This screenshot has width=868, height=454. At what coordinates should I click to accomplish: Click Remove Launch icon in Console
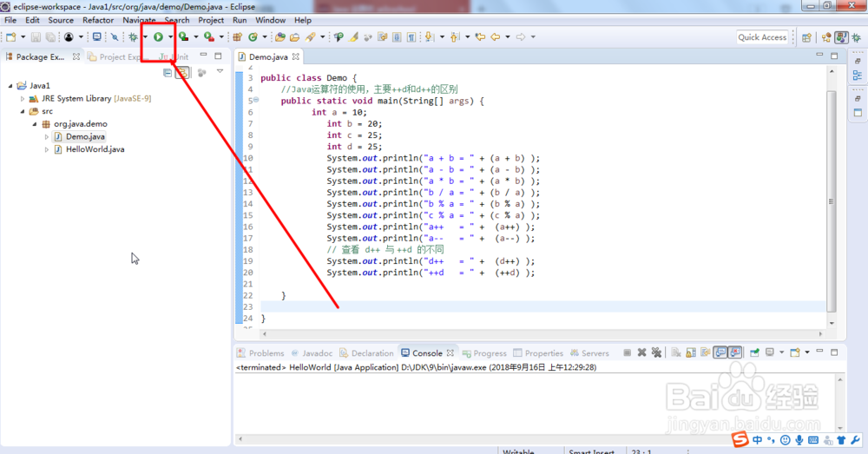click(641, 352)
